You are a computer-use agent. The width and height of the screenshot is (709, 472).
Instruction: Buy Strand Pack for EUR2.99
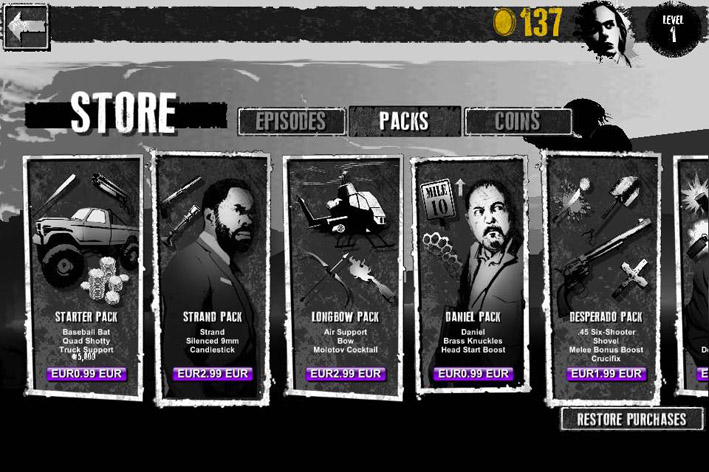point(213,374)
